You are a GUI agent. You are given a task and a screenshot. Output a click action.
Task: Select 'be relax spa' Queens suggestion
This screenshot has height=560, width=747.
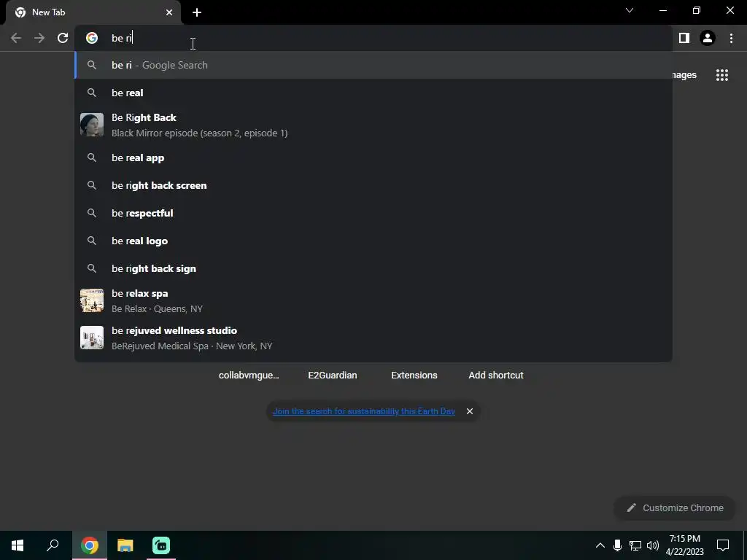(373, 301)
